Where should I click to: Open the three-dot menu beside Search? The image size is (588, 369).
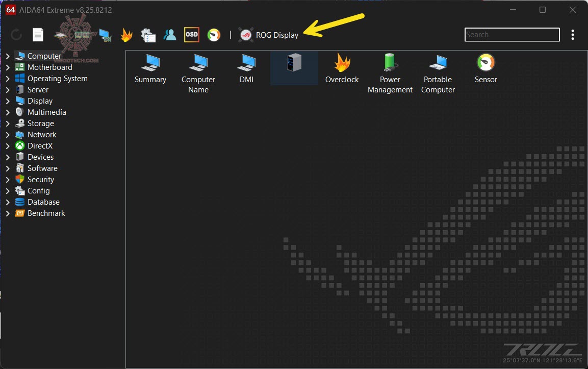(x=573, y=35)
